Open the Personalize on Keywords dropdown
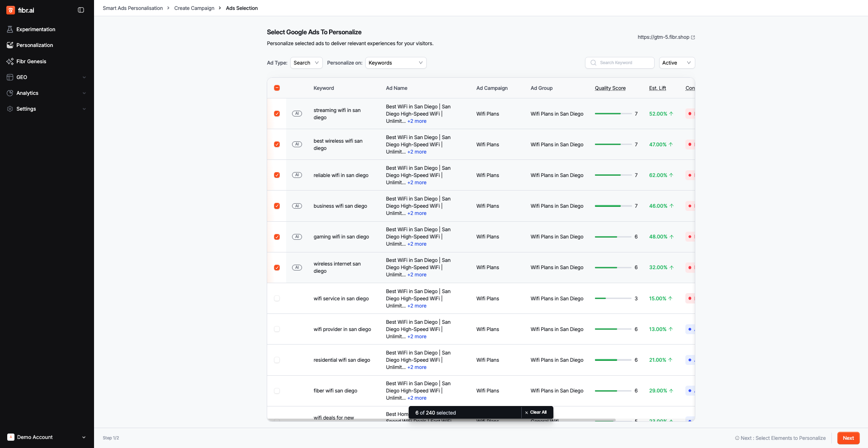 coord(396,63)
